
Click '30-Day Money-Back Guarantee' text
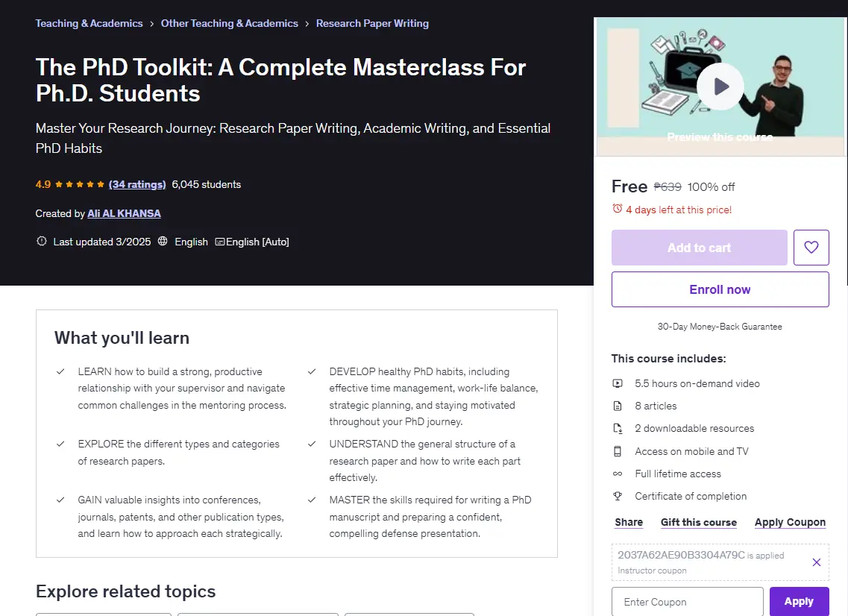coord(720,327)
